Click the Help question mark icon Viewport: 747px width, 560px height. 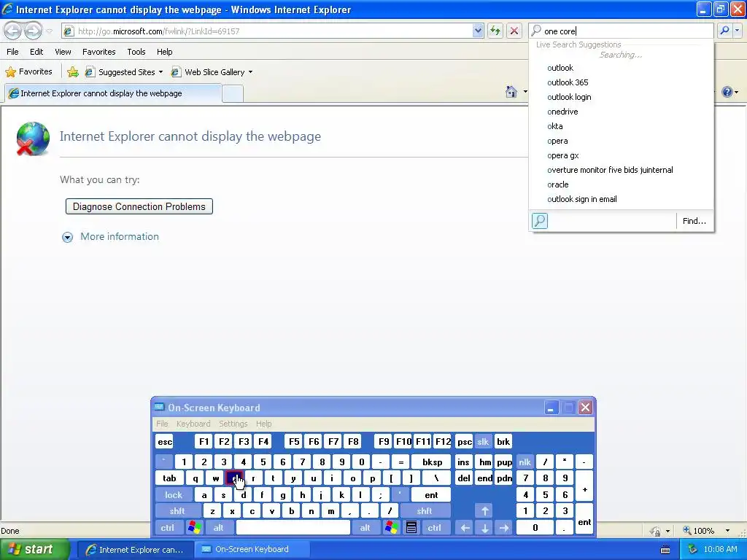(x=727, y=91)
